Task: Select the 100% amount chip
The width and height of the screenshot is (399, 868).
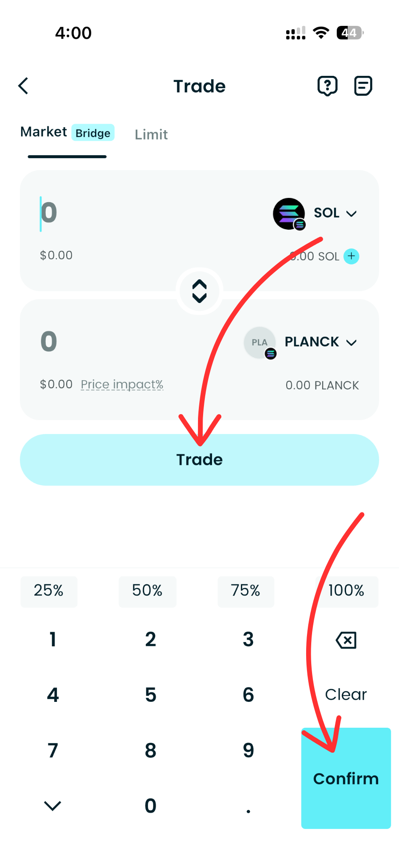Action: (346, 591)
